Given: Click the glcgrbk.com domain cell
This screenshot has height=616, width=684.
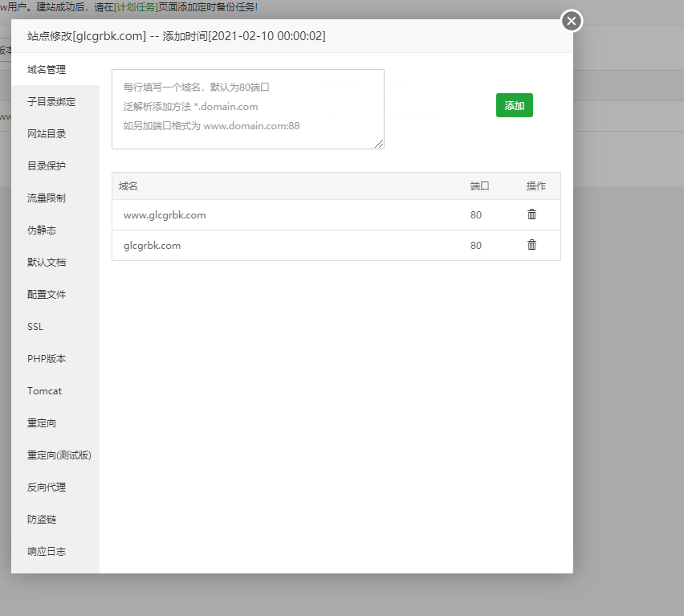Looking at the screenshot, I should 152,246.
